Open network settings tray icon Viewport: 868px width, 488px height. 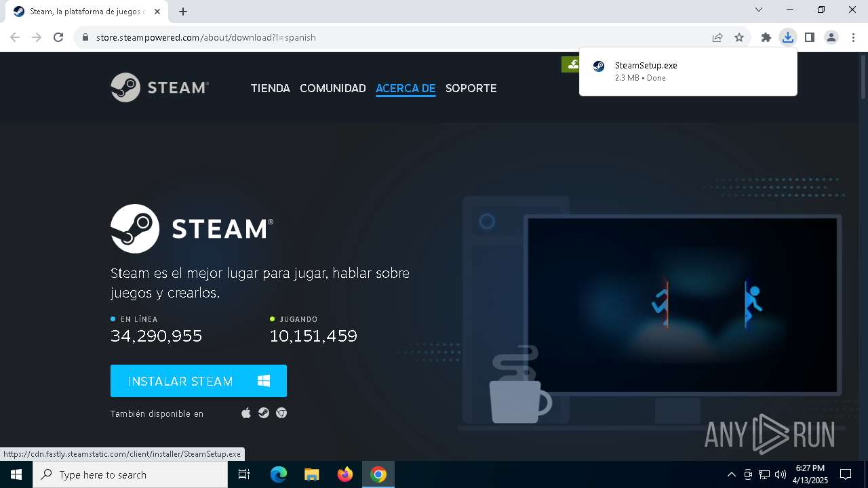764,474
